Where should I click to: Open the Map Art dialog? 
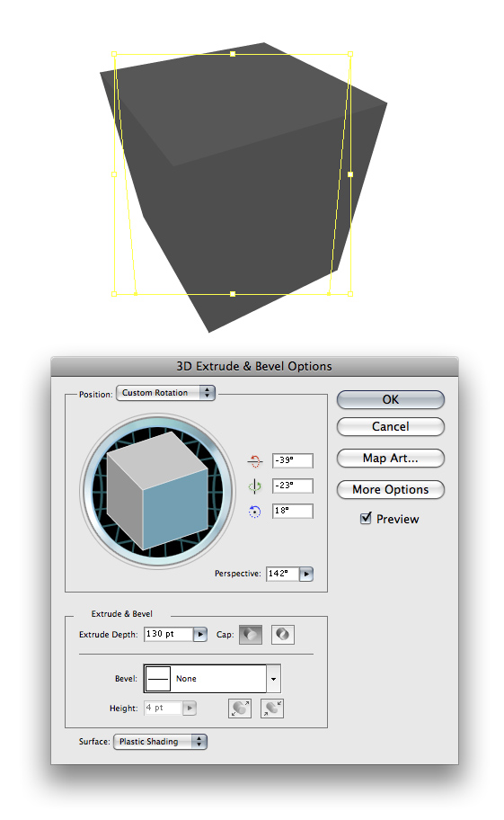coord(391,459)
